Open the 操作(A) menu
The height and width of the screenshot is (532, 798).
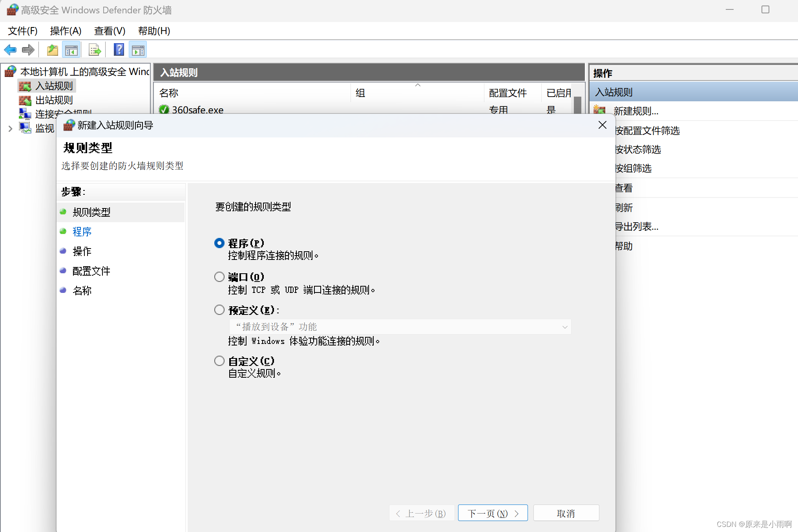[x=65, y=31]
